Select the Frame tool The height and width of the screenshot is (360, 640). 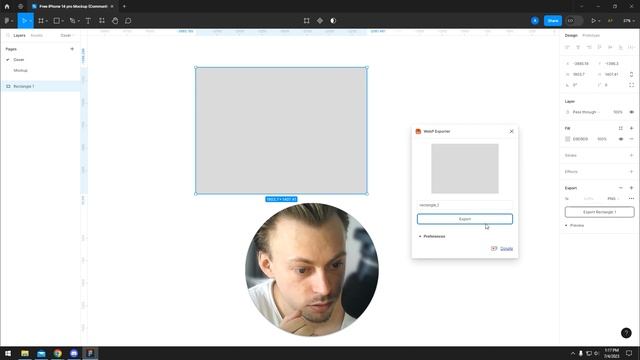pyautogui.click(x=41, y=20)
